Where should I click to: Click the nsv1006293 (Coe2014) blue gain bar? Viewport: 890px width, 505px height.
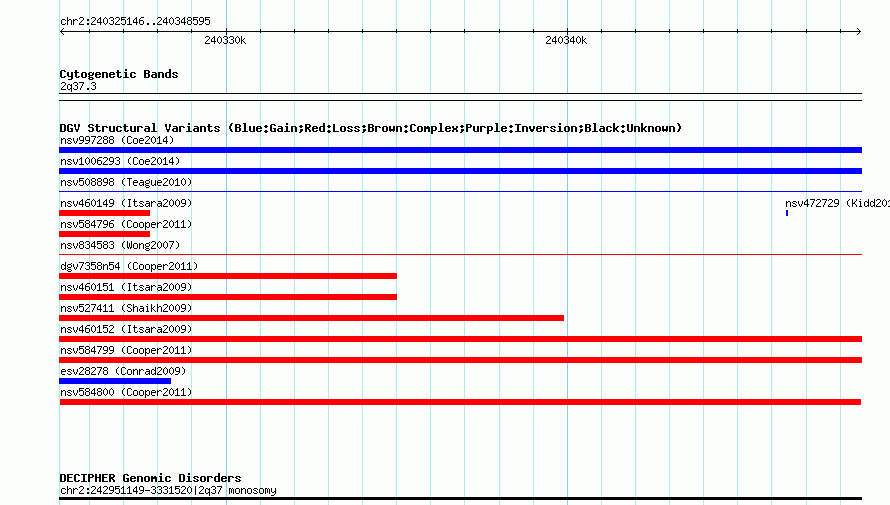coord(460,171)
